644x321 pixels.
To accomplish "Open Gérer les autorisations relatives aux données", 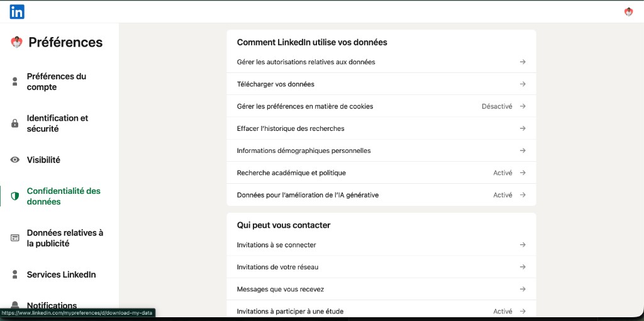I will (x=381, y=62).
